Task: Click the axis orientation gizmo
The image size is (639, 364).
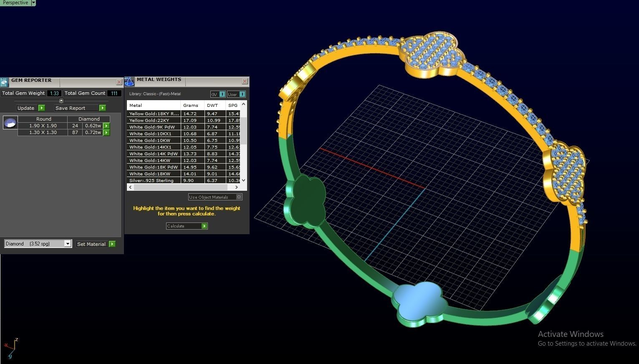Action: tap(11, 348)
